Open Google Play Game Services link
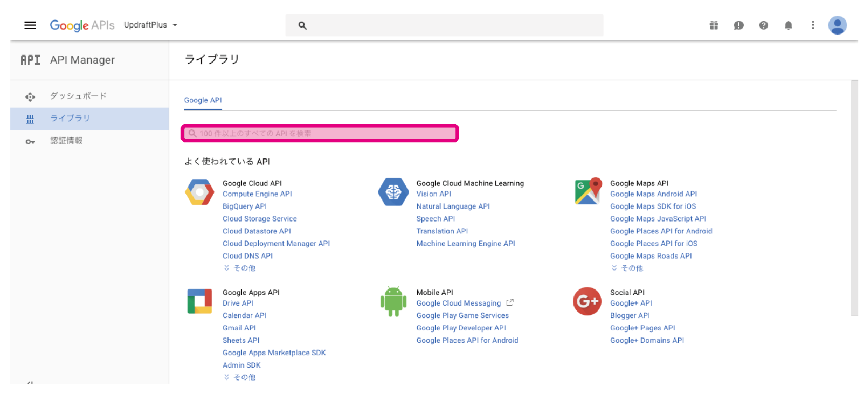This screenshot has width=868, height=394. click(x=463, y=316)
